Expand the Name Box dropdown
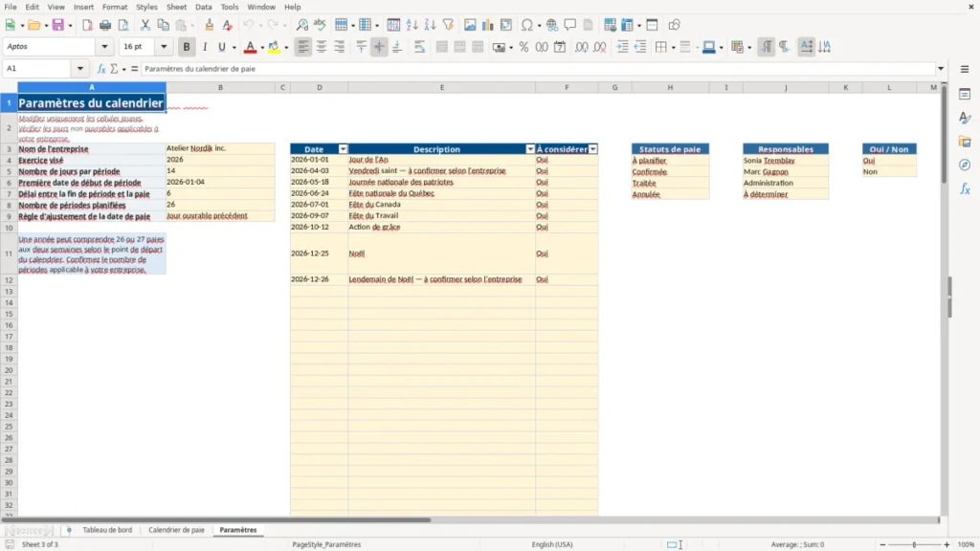This screenshot has height=551, width=980. (80, 69)
